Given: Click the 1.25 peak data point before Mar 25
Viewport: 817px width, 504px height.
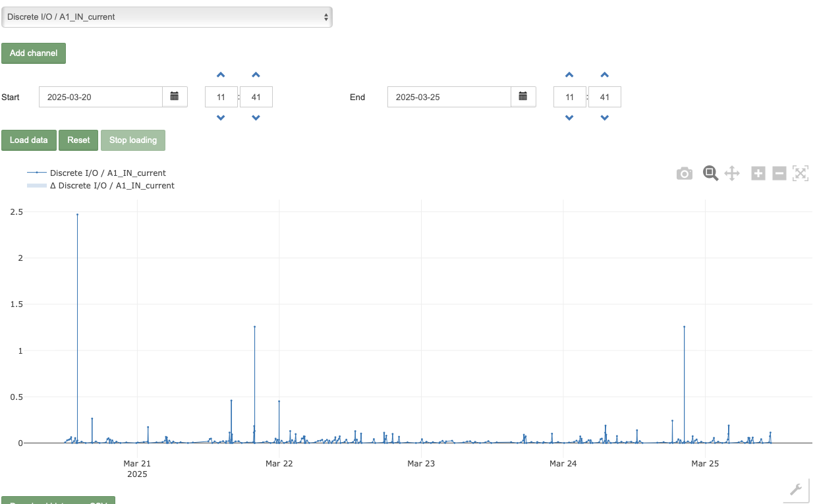Looking at the screenshot, I should 684,327.
